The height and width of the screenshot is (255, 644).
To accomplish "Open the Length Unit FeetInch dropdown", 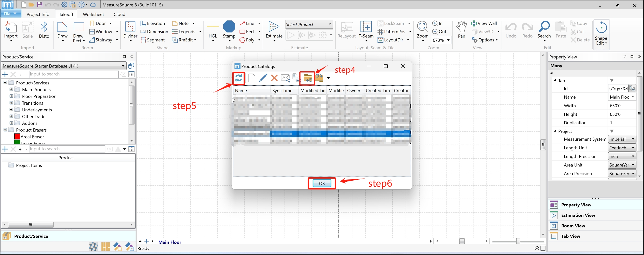I will click(x=622, y=148).
